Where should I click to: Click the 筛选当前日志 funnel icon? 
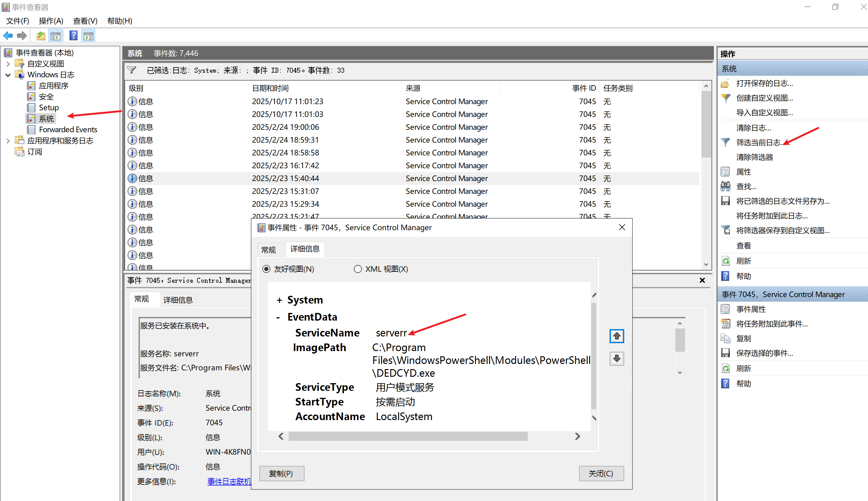coord(725,143)
